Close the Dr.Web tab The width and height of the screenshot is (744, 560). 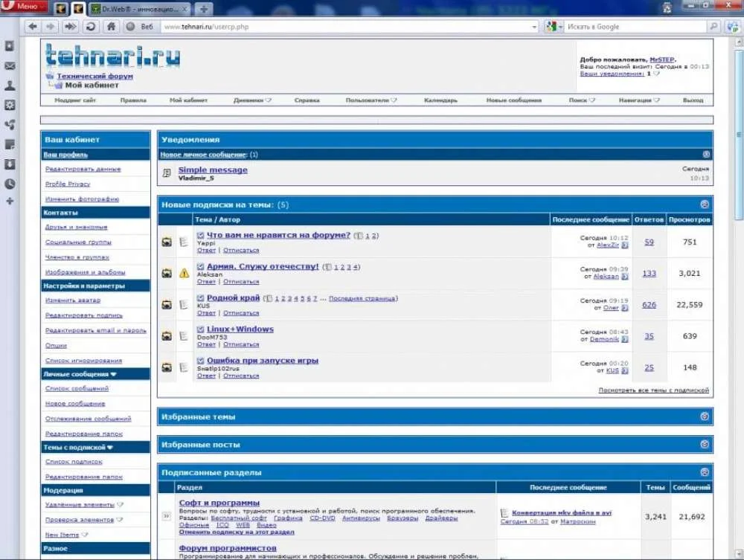185,9
